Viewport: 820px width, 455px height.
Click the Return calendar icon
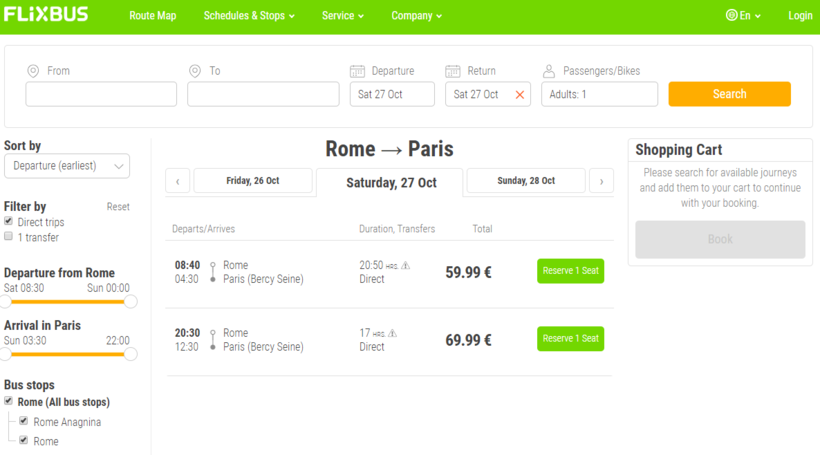pos(452,71)
